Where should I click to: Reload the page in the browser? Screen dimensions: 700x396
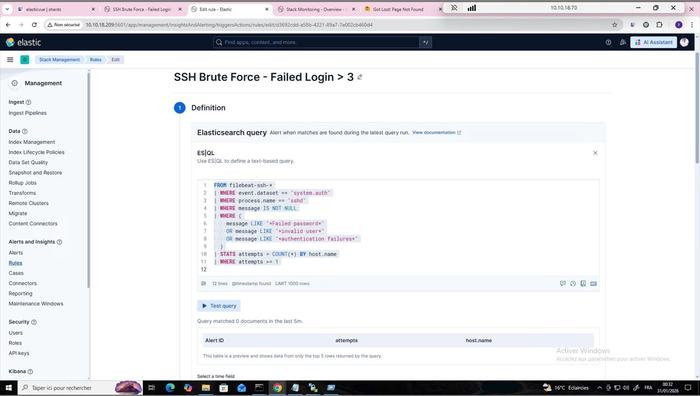(34, 25)
